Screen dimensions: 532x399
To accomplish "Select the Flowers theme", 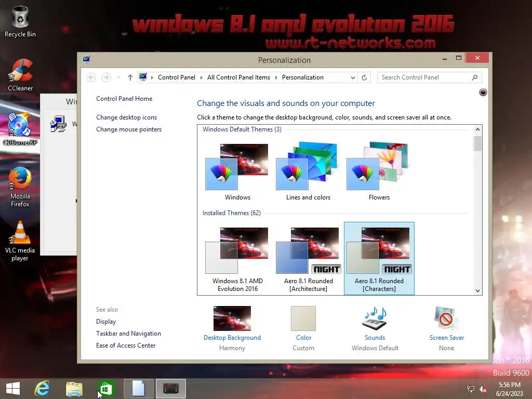I will tap(379, 171).
